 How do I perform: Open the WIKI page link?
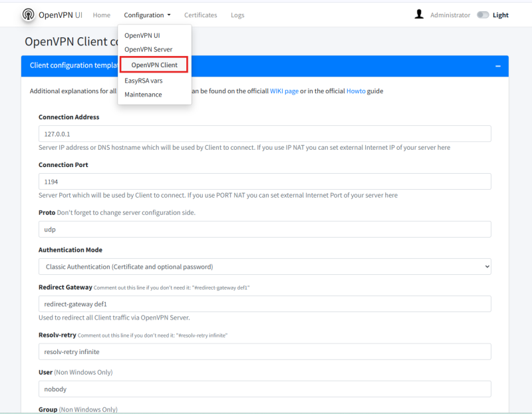[x=284, y=91]
